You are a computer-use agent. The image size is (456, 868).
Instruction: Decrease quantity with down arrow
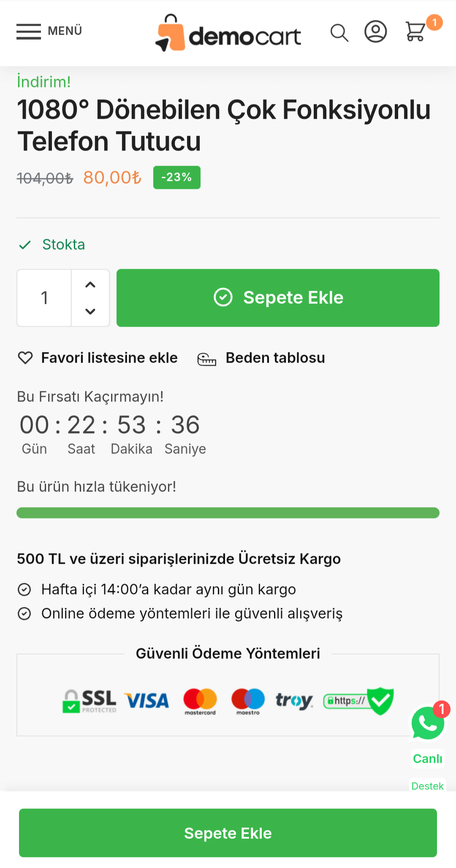[x=90, y=311]
